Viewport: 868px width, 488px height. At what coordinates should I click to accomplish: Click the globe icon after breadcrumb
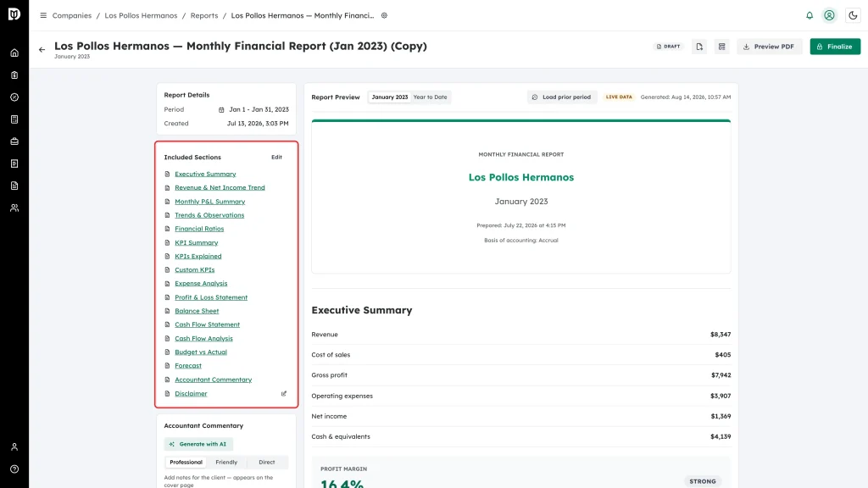(x=384, y=15)
